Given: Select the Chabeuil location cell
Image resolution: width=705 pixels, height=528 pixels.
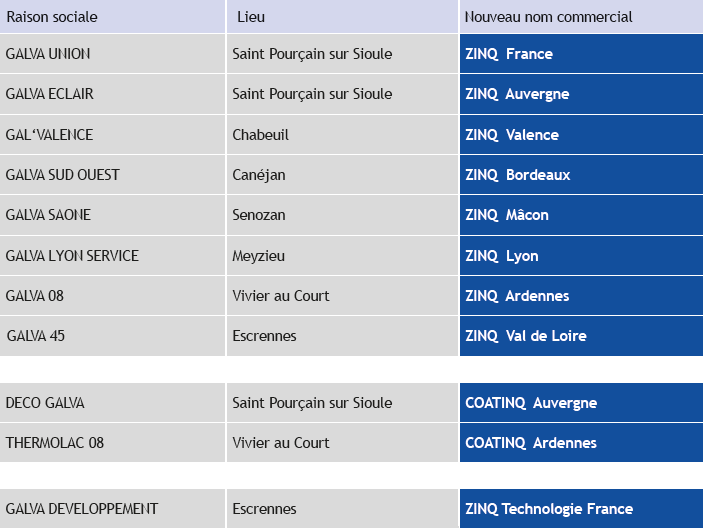Looking at the screenshot, I should (342, 134).
